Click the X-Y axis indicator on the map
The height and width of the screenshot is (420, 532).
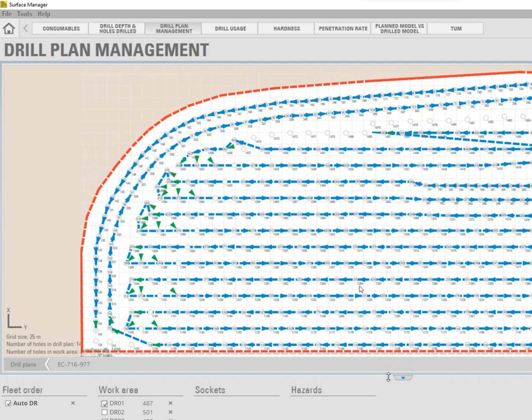coord(16,319)
